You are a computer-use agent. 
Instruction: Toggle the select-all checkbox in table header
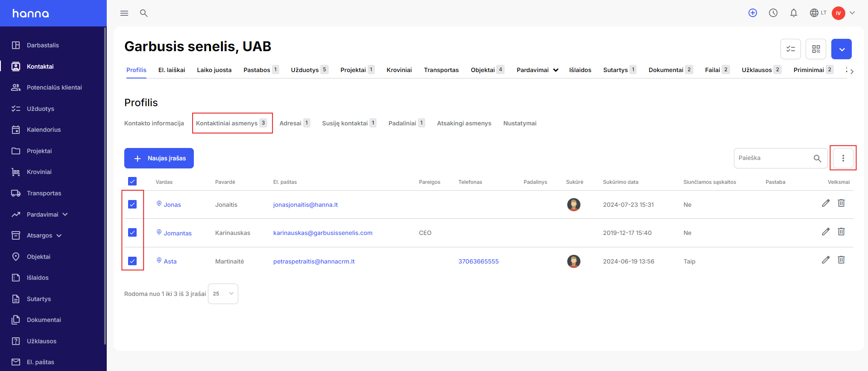[132, 181]
